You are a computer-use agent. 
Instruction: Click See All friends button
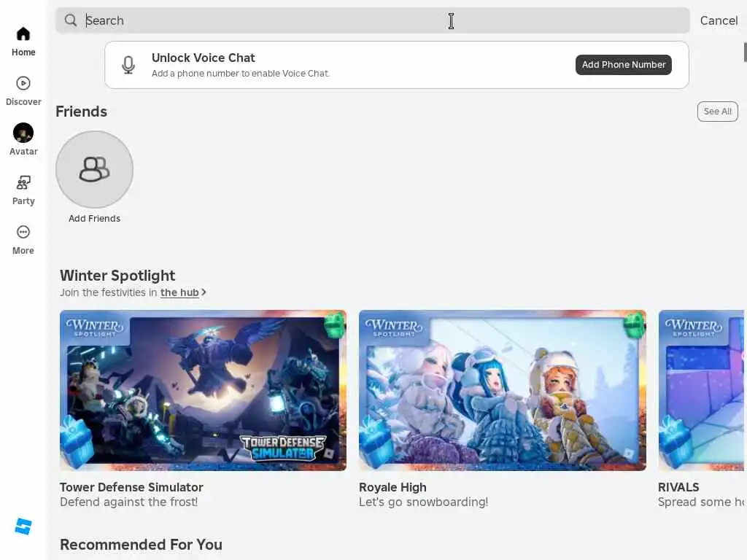(x=717, y=112)
